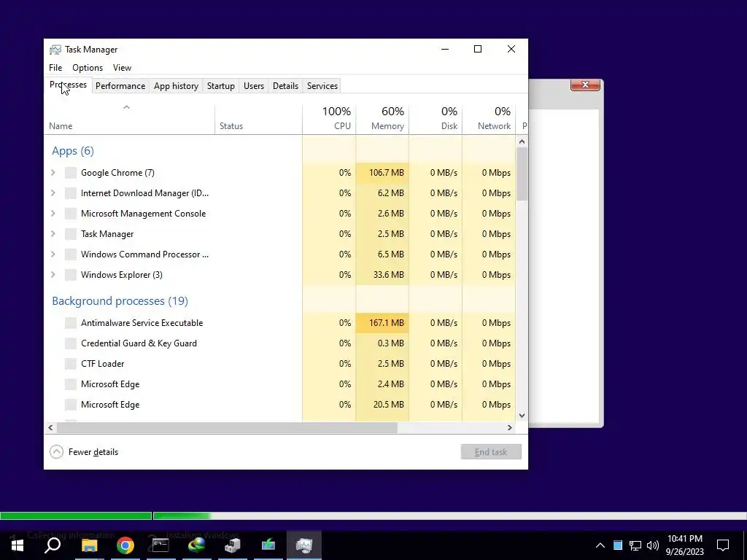Sort by the Disk column header

point(436,118)
